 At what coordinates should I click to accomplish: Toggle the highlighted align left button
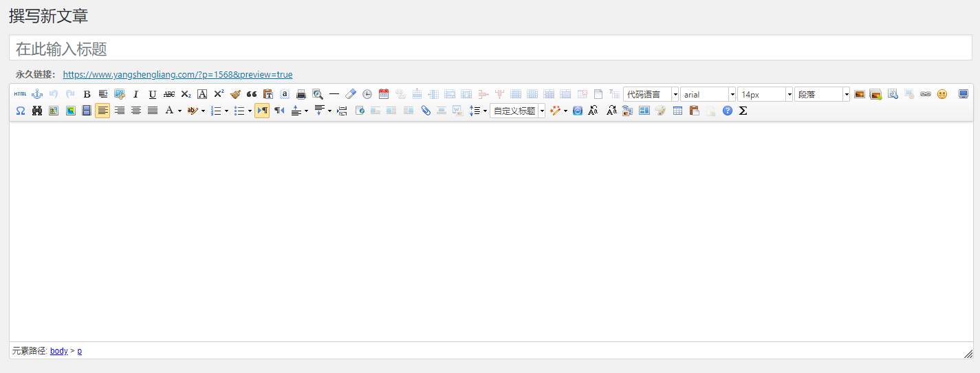pyautogui.click(x=102, y=111)
